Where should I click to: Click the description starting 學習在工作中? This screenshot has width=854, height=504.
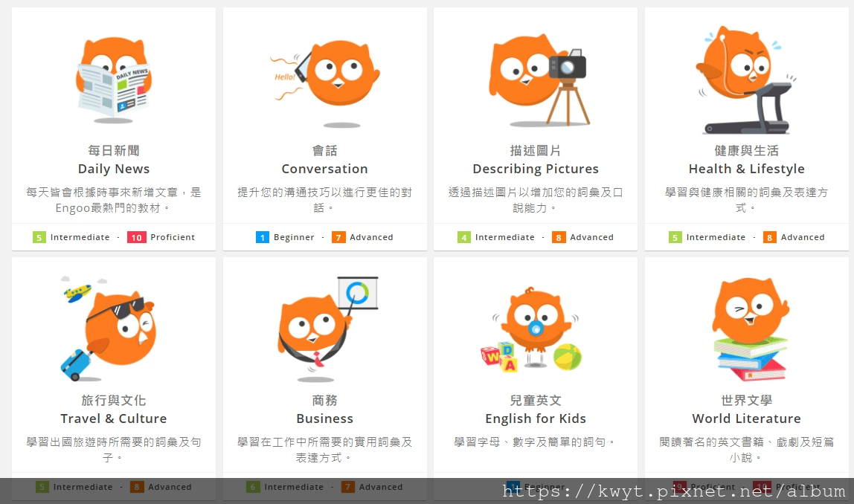pyautogui.click(x=324, y=450)
